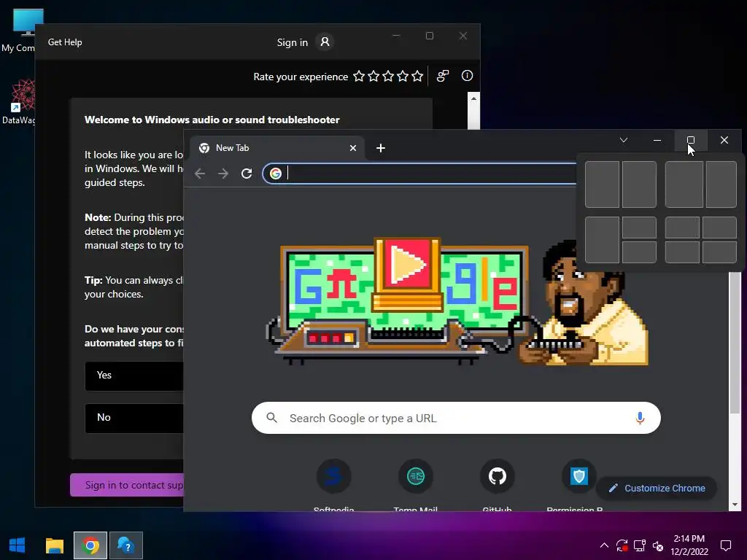Image resolution: width=747 pixels, height=560 pixels.
Task: Click the network tray icon
Action: pyautogui.click(x=639, y=545)
